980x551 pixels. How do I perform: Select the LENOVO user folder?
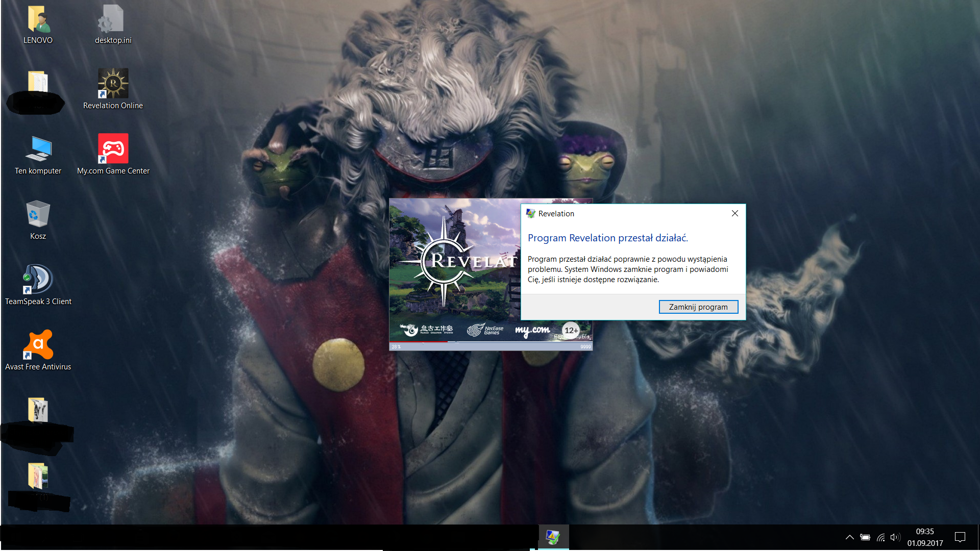38,19
